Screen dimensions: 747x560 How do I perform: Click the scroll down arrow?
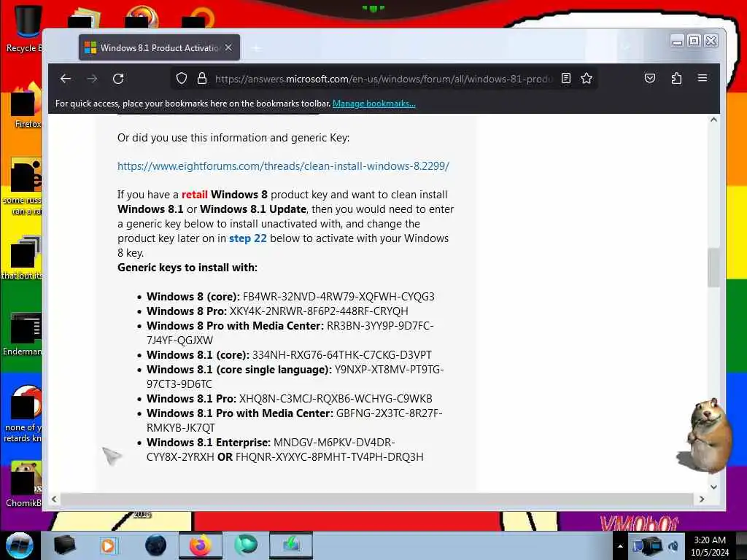tap(713, 486)
